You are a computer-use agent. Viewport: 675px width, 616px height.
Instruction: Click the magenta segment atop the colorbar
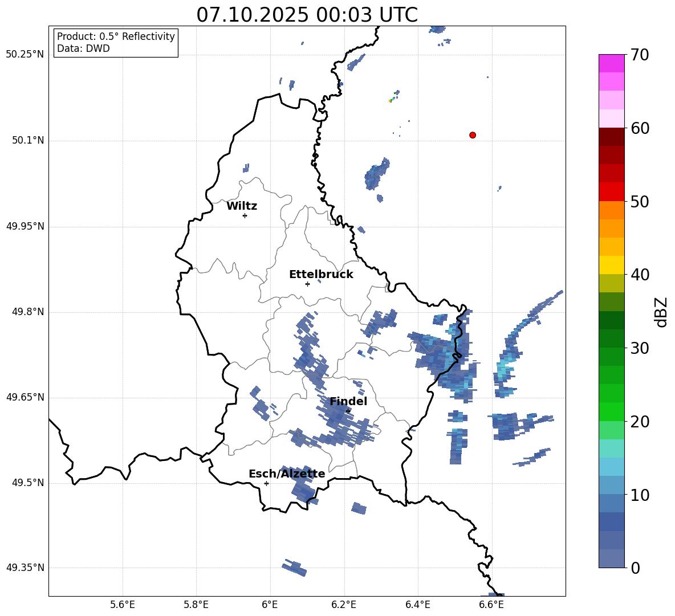coord(611,63)
